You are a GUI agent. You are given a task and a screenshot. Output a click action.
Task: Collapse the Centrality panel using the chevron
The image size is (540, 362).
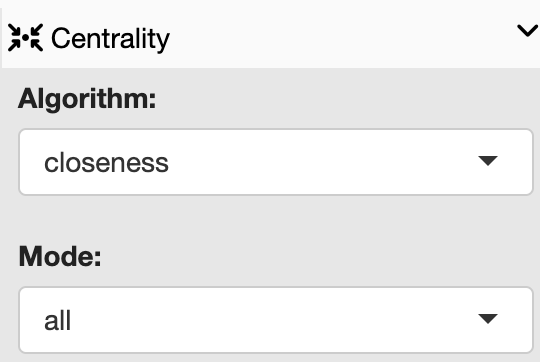pos(528,31)
